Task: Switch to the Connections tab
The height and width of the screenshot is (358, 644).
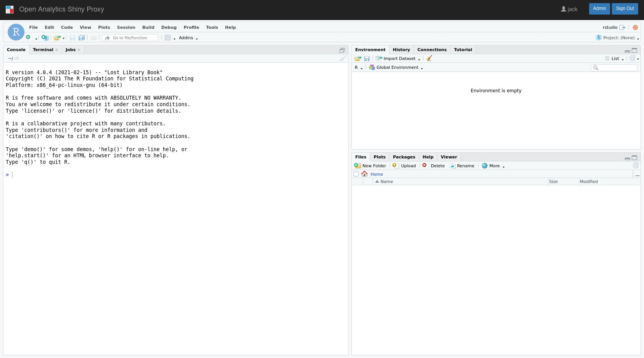Action: pos(432,50)
